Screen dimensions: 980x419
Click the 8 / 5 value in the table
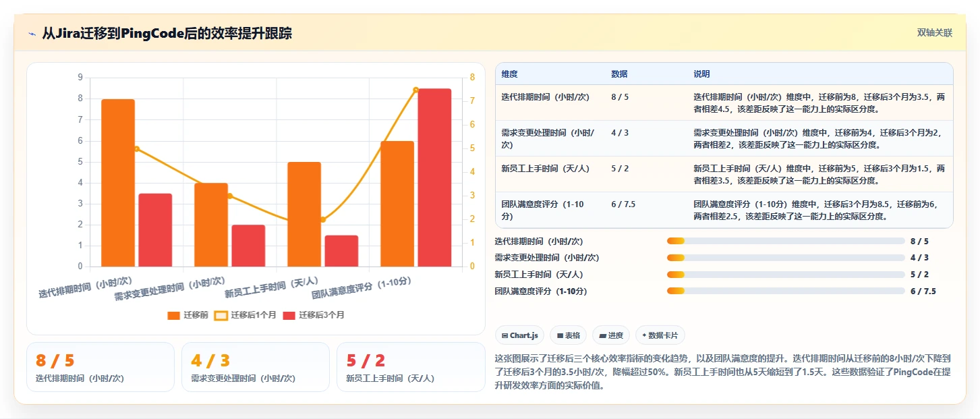(620, 96)
